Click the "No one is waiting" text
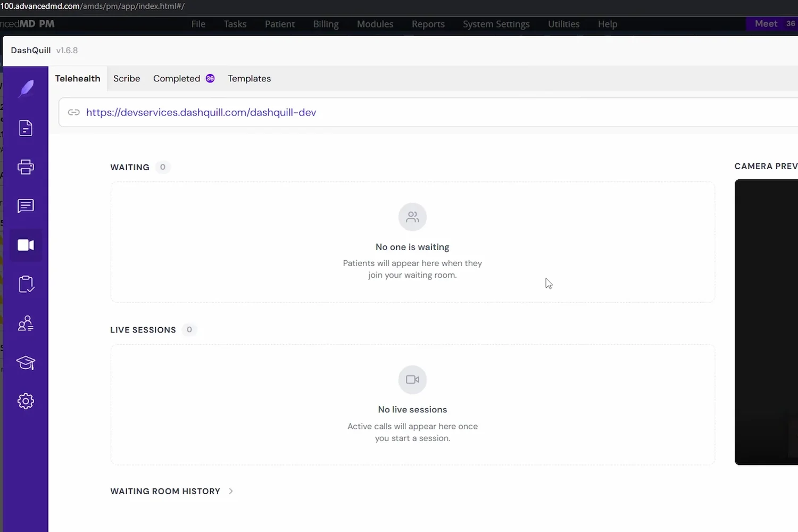Image resolution: width=798 pixels, height=532 pixels. pos(412,247)
